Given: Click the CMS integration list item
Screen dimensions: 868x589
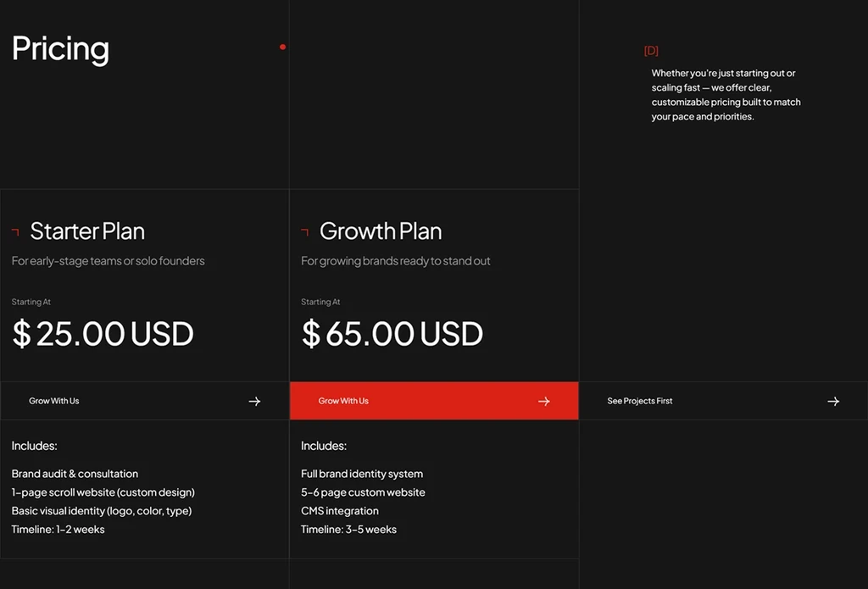Looking at the screenshot, I should 340,511.
